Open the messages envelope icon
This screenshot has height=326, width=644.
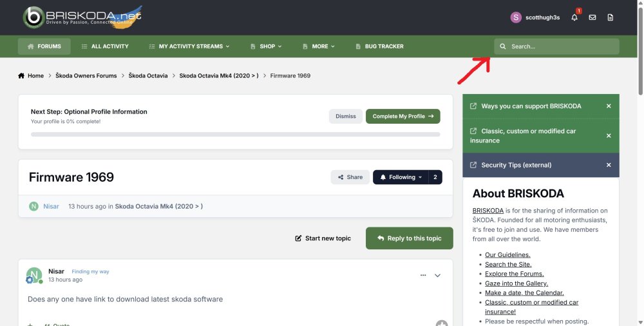click(x=592, y=17)
